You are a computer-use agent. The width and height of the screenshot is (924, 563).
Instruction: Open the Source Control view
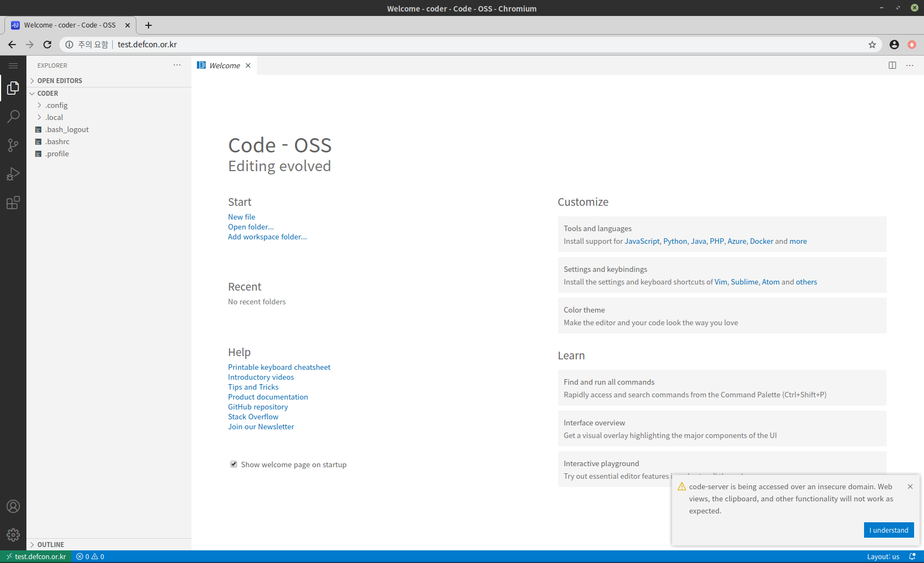click(13, 145)
